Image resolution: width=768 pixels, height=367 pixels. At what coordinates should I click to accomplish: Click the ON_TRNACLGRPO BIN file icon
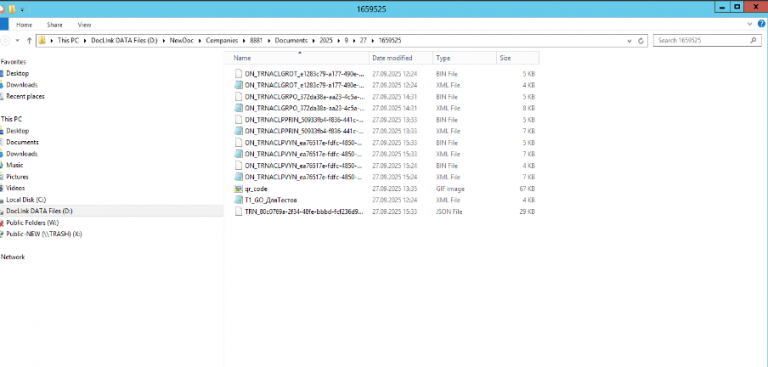238,97
